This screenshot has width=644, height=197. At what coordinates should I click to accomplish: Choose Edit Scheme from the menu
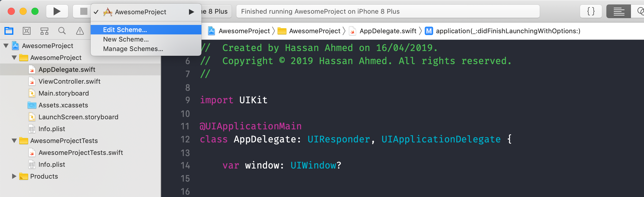click(125, 30)
